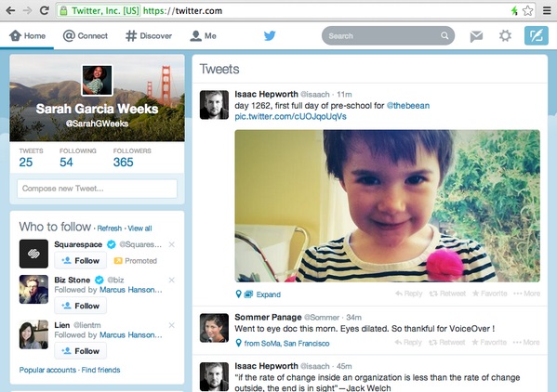557x392 pixels.
Task: Click the blue compose tweet quill button
Action: coord(537,36)
